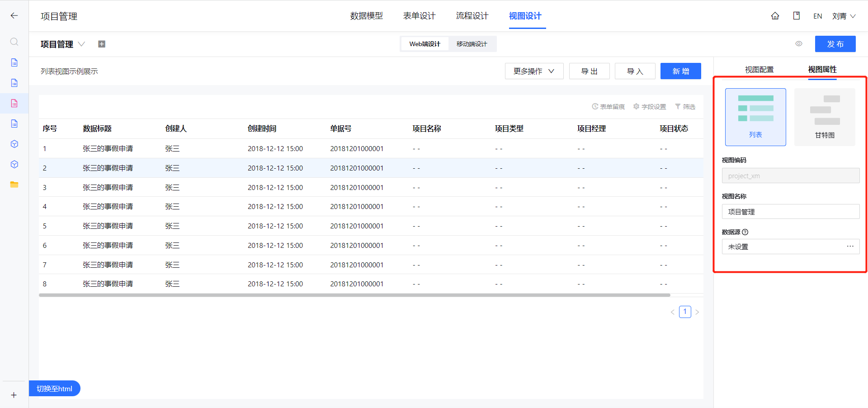Image resolution: width=868 pixels, height=408 pixels.
Task: Select table row number 8
Action: pos(371,284)
